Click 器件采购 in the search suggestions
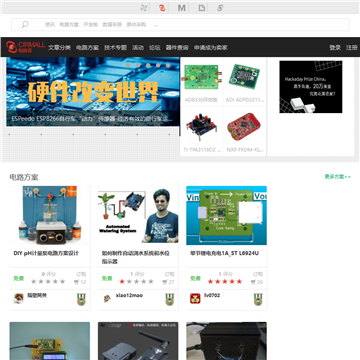This screenshot has height=360, width=360. pos(136,25)
